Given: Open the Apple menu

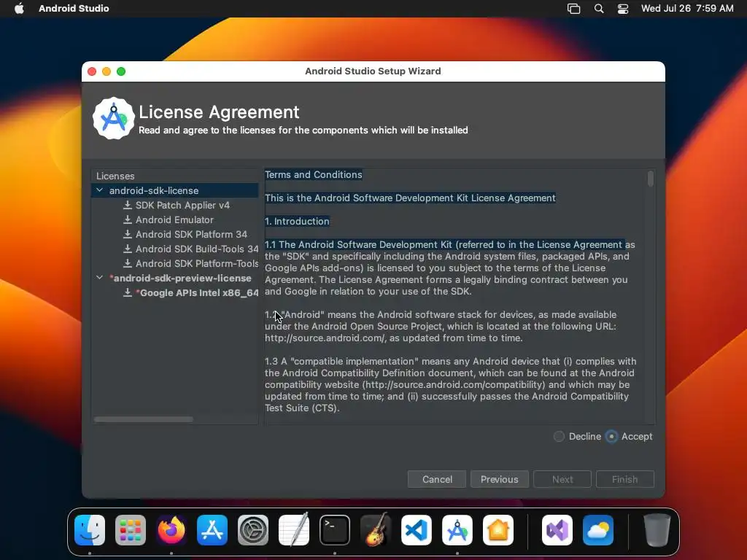Looking at the screenshot, I should click(19, 9).
